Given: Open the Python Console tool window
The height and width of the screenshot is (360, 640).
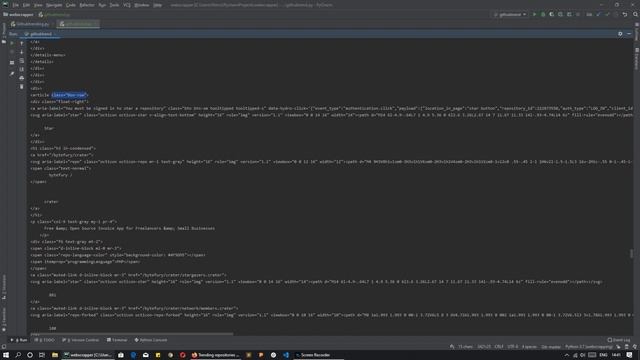Looking at the screenshot, I should tap(151, 340).
